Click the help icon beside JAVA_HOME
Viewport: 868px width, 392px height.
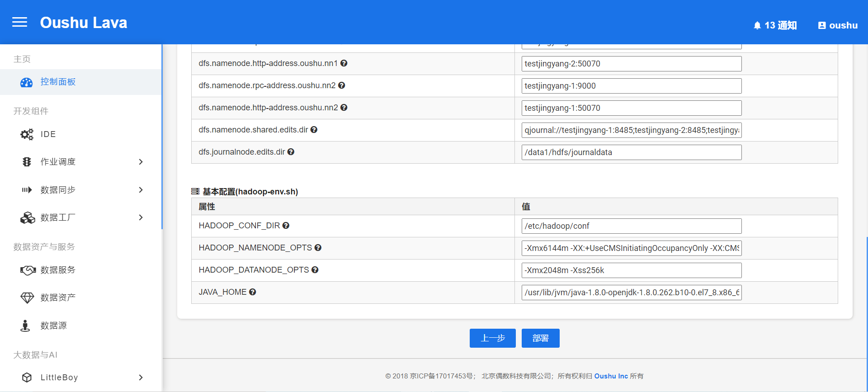[x=253, y=292]
